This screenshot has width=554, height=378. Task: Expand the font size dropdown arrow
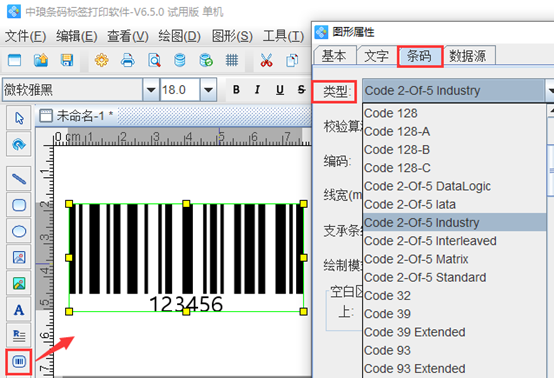coord(208,90)
